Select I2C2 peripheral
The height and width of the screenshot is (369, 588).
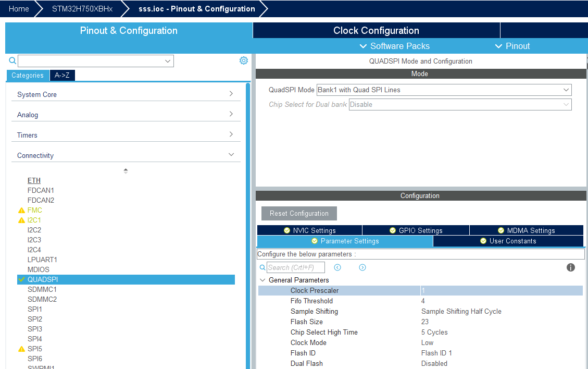point(34,230)
